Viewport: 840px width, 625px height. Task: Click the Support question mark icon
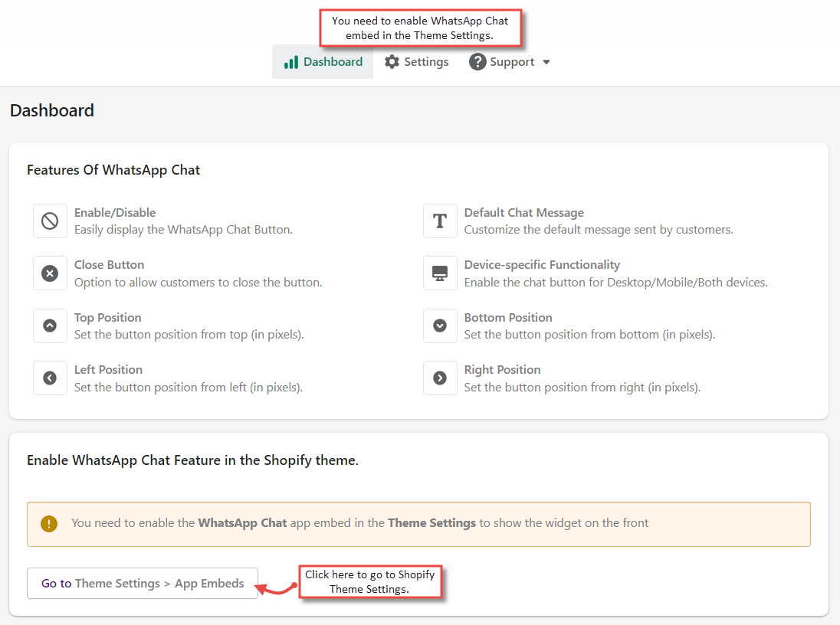[x=477, y=62]
